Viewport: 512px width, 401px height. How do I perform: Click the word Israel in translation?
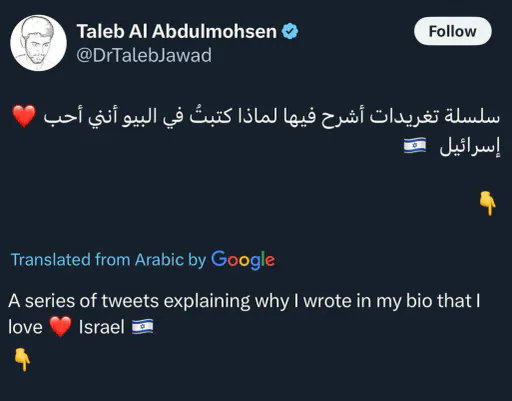101,327
